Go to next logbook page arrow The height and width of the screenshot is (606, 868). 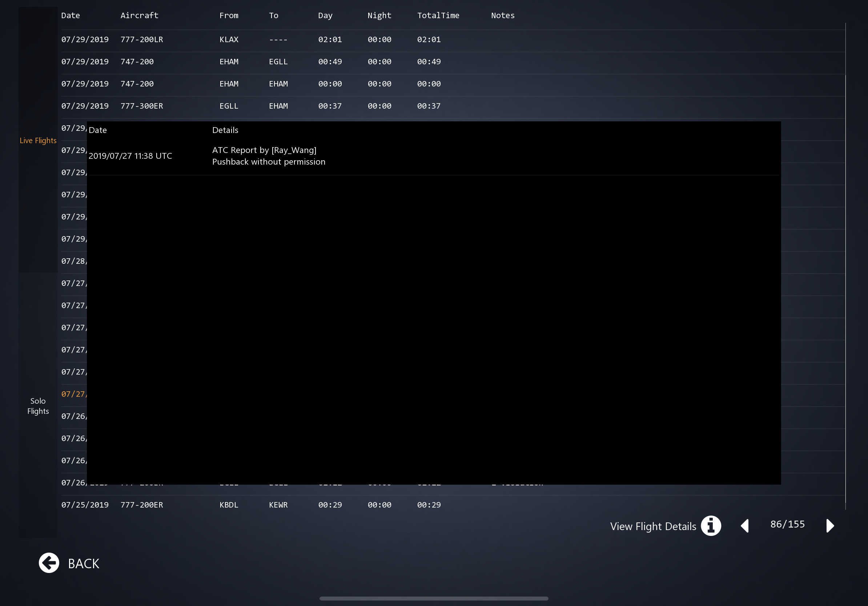pos(830,526)
